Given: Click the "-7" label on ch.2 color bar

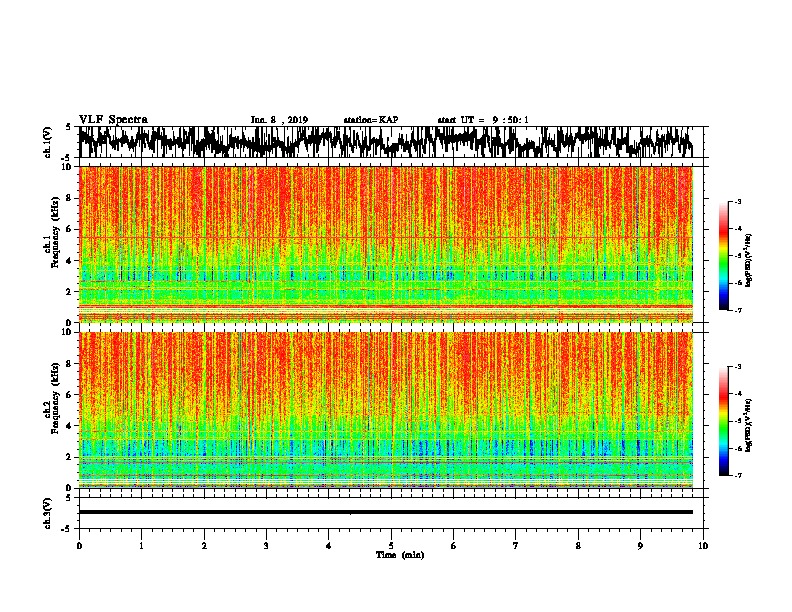Looking at the screenshot, I should 737,475.
